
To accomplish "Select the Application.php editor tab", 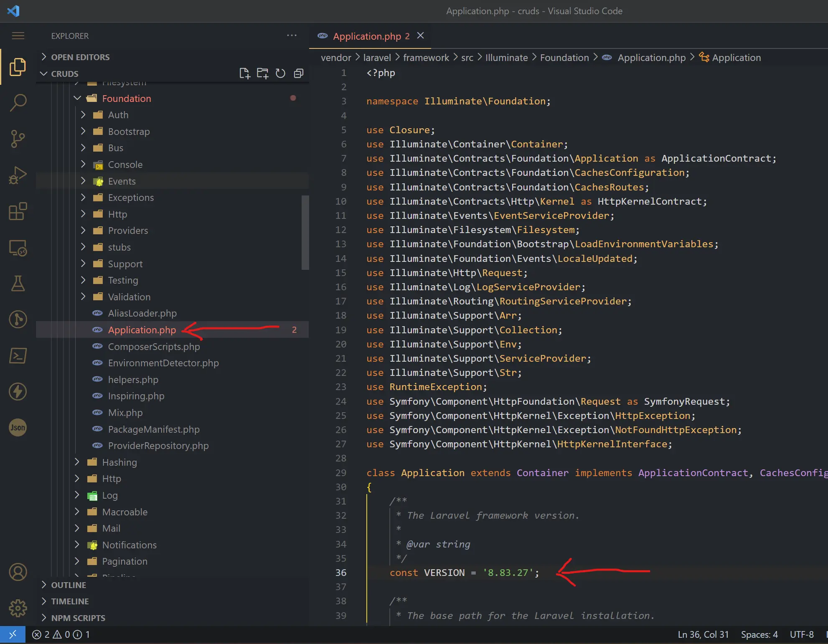I will [x=367, y=36].
